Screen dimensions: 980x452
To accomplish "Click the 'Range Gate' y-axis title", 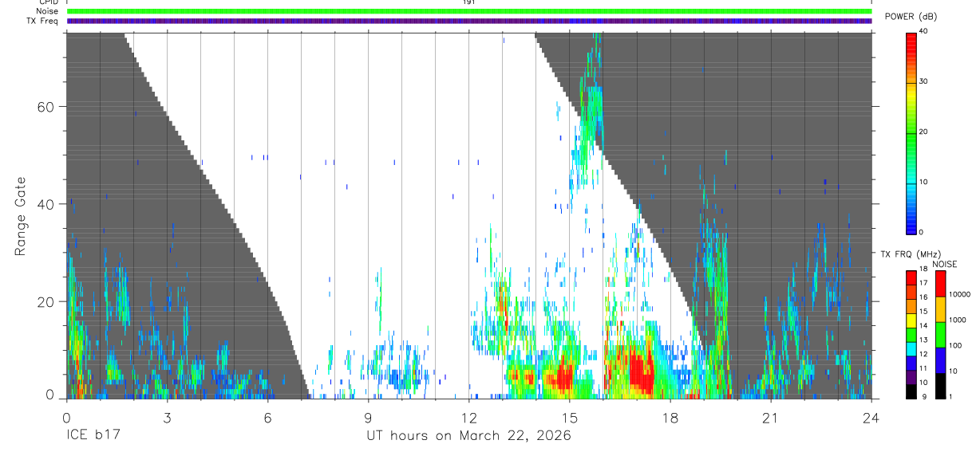I will [x=22, y=216].
